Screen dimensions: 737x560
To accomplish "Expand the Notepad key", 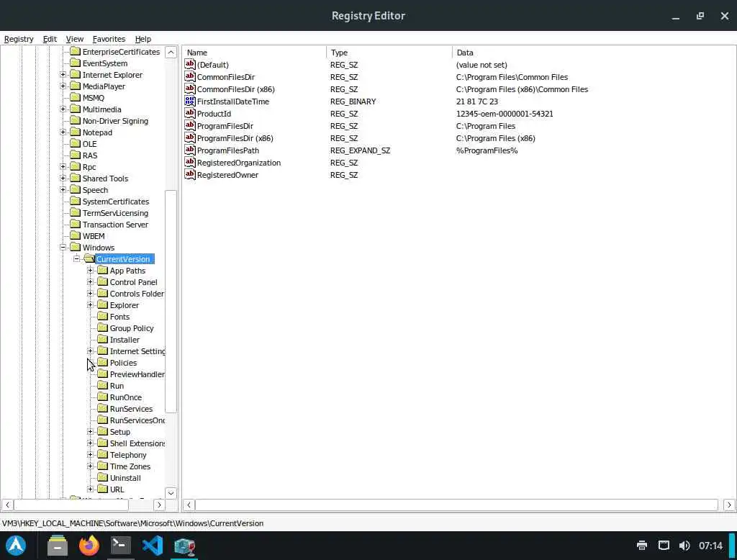I will [63, 132].
